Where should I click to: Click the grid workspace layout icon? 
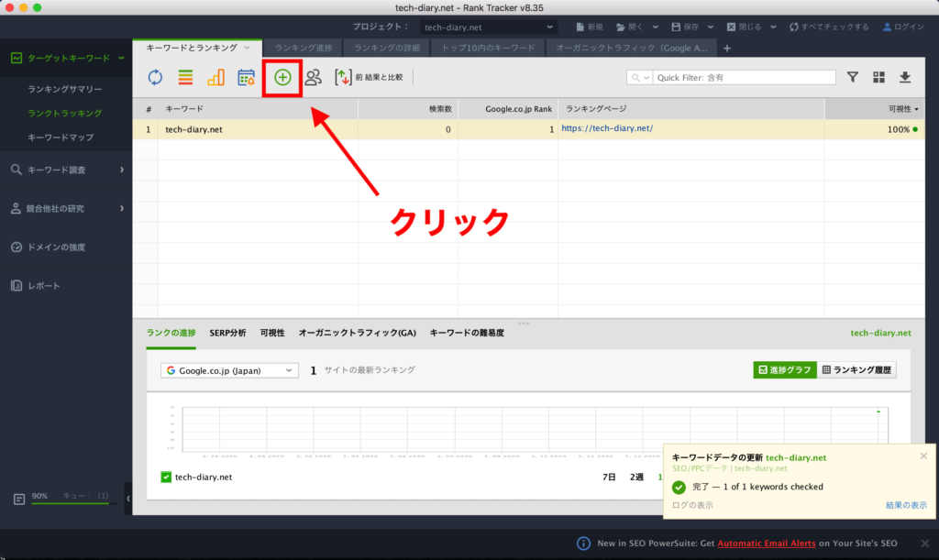tap(878, 77)
